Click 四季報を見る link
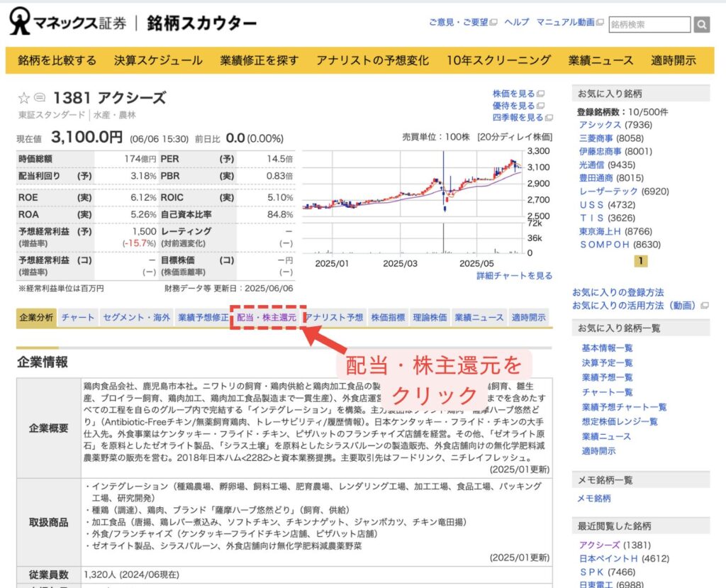 (518, 118)
